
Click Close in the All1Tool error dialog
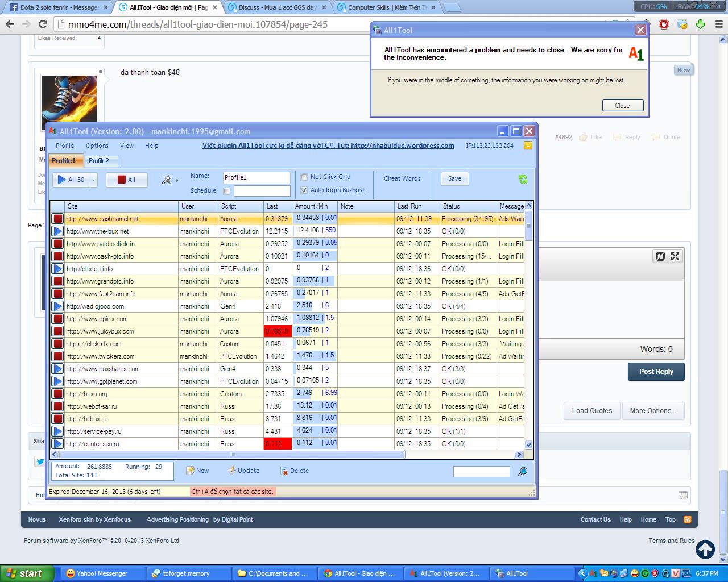point(622,106)
